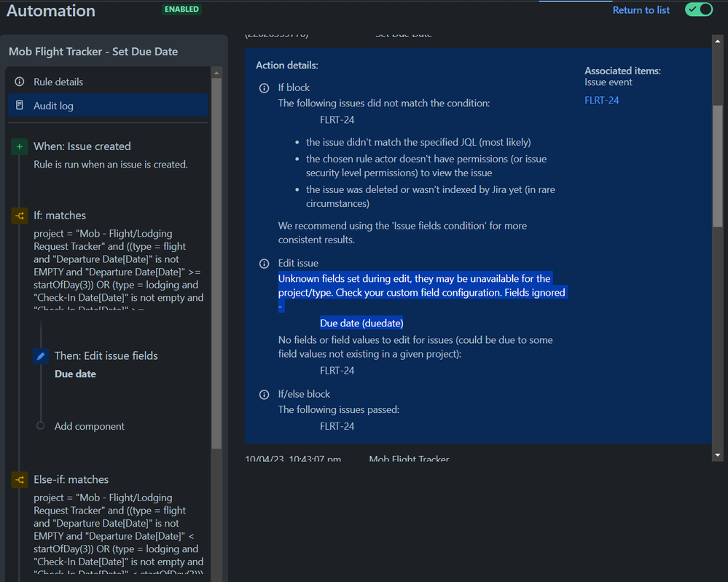Open the Audit log section
Screen dimensions: 728x582
click(108, 106)
